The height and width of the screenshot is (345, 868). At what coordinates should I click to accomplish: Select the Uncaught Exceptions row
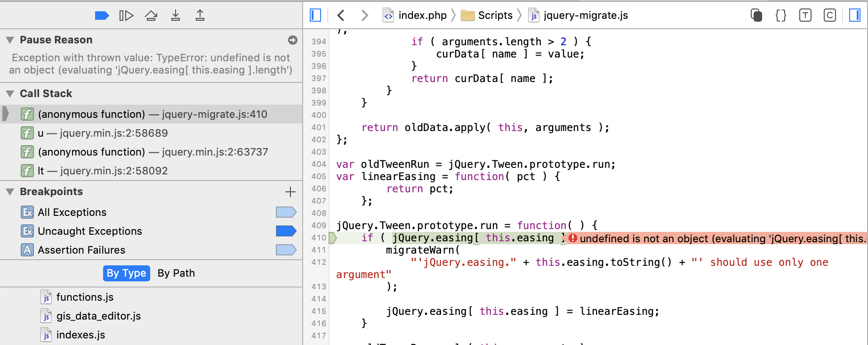pos(151,231)
